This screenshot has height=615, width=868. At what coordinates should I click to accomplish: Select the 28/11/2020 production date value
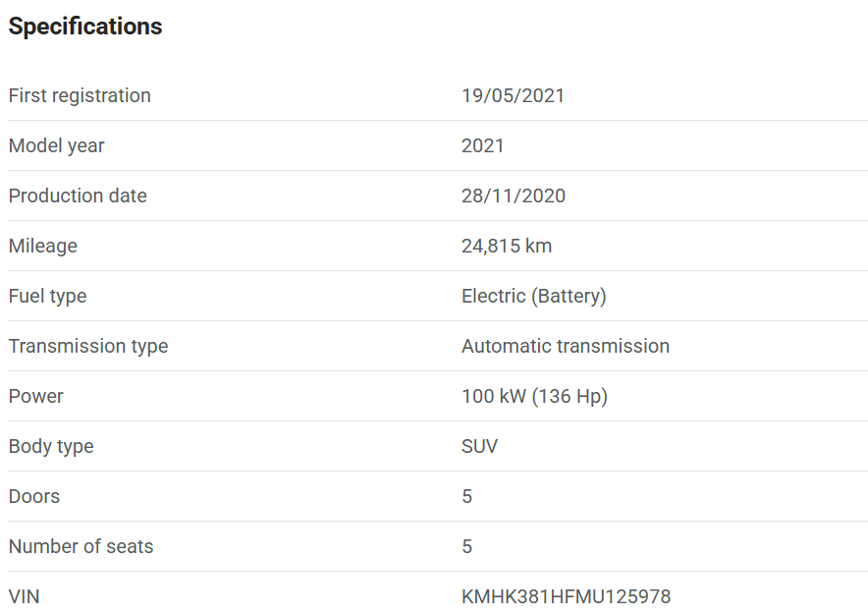[513, 196]
